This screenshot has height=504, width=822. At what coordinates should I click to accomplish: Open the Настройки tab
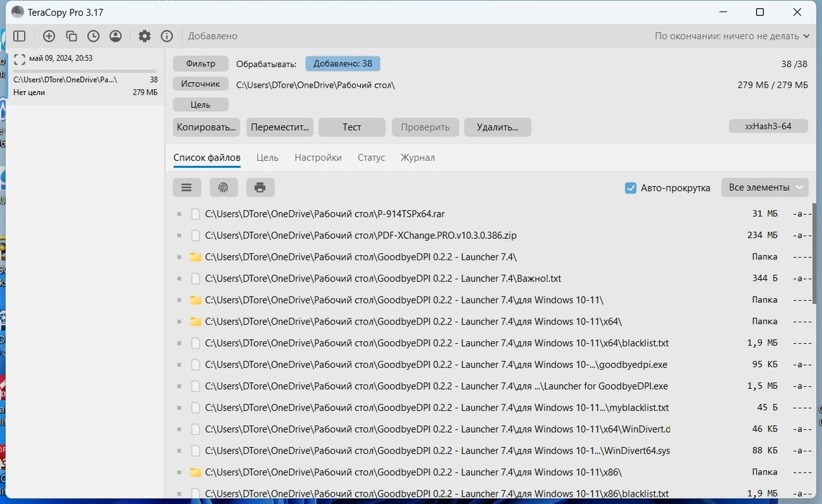click(318, 157)
